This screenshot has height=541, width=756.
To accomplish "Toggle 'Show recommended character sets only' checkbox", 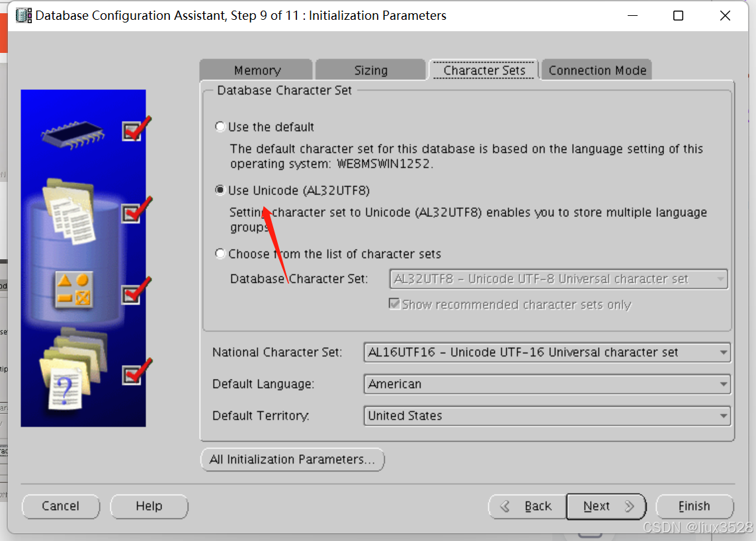I will pyautogui.click(x=394, y=304).
